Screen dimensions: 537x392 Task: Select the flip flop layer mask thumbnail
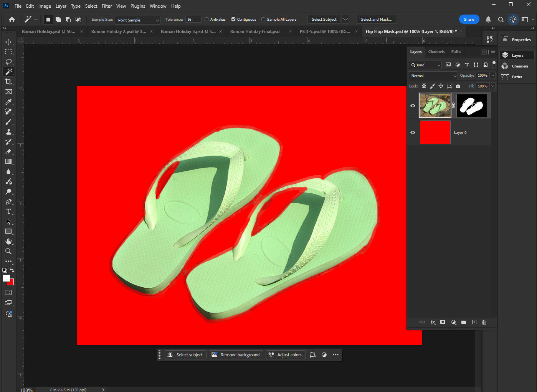pyautogui.click(x=472, y=105)
